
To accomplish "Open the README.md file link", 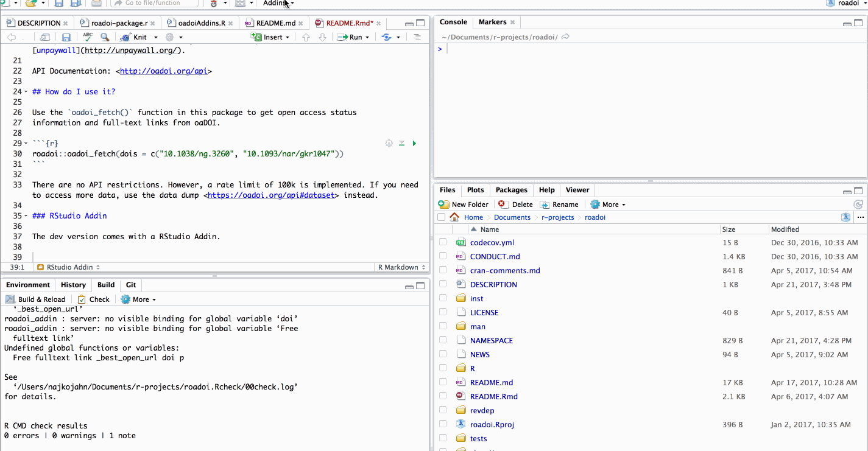I will (x=491, y=383).
